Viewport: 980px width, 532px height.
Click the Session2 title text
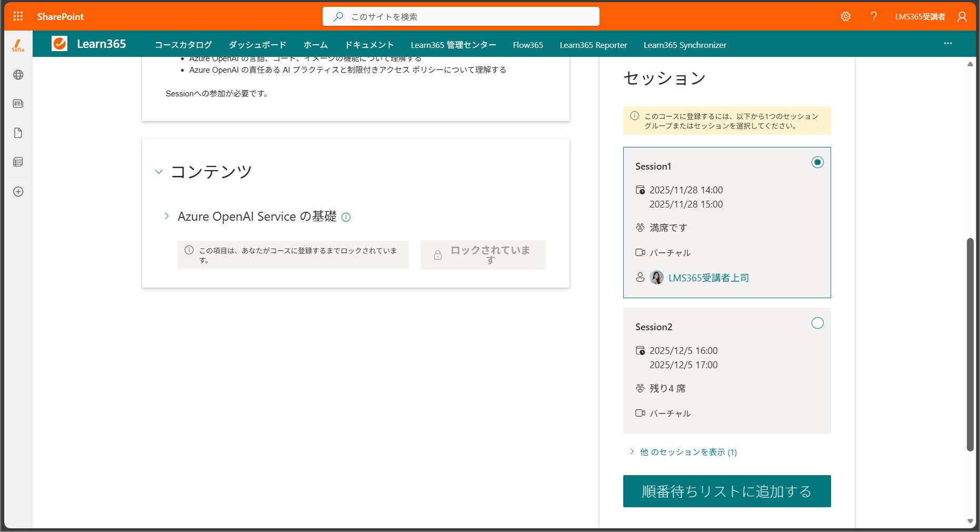pos(654,327)
